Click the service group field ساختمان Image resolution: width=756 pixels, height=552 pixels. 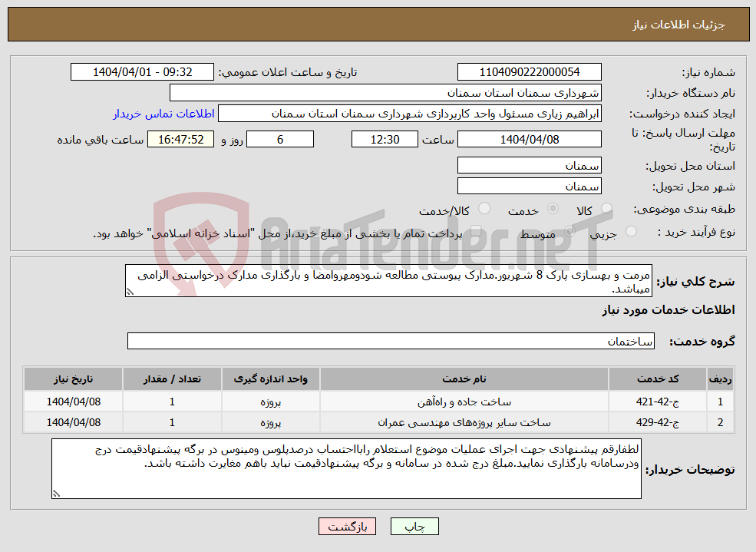click(x=391, y=341)
